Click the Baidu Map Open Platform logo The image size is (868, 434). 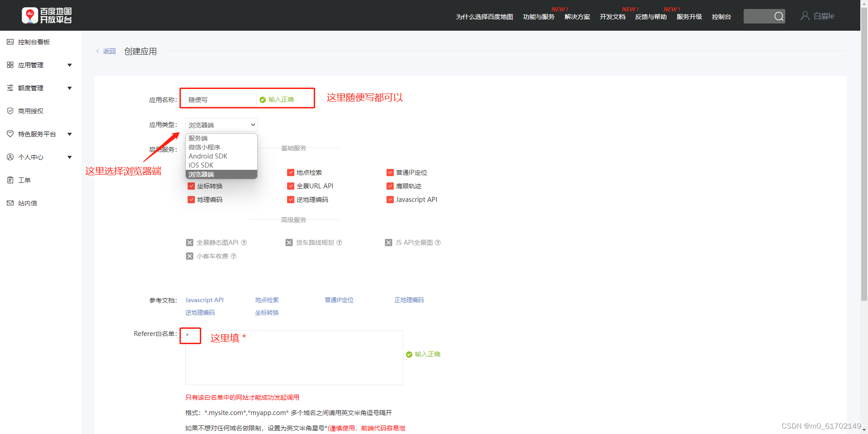pos(47,15)
